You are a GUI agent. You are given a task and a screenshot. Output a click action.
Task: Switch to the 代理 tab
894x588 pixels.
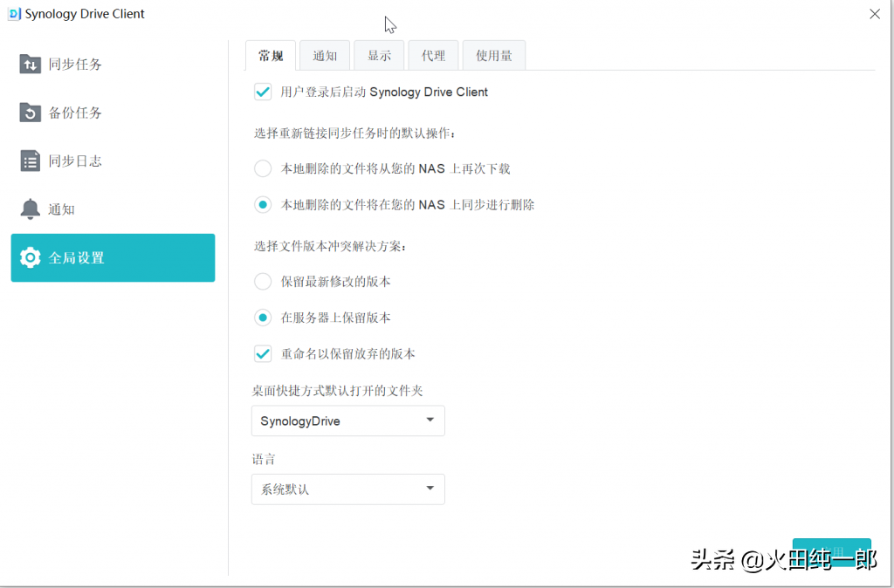(x=433, y=56)
